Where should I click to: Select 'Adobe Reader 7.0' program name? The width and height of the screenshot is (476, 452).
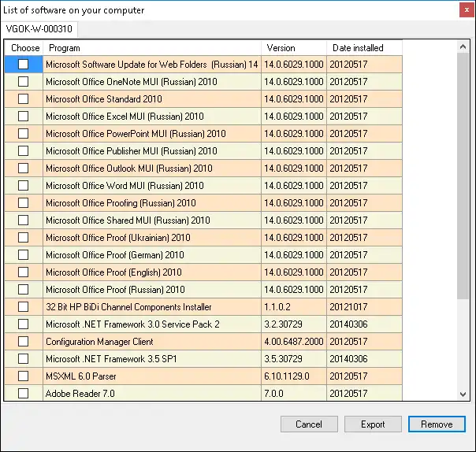point(80,394)
